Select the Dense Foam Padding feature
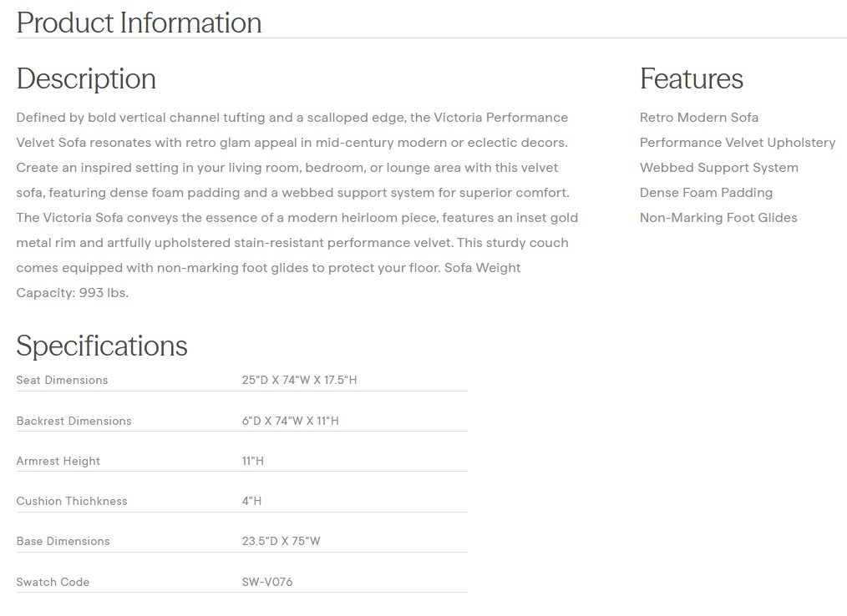Screen dimensions: 847x616 (x=706, y=193)
